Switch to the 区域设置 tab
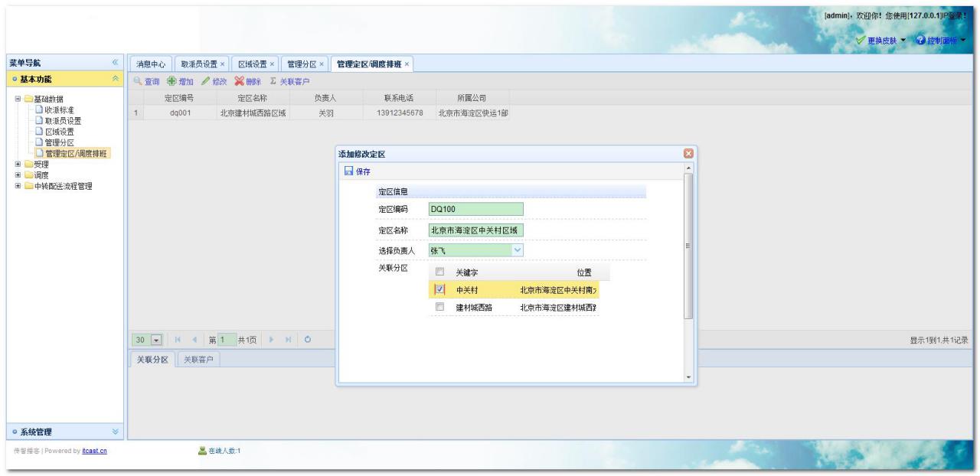The width and height of the screenshot is (980, 476). point(250,64)
